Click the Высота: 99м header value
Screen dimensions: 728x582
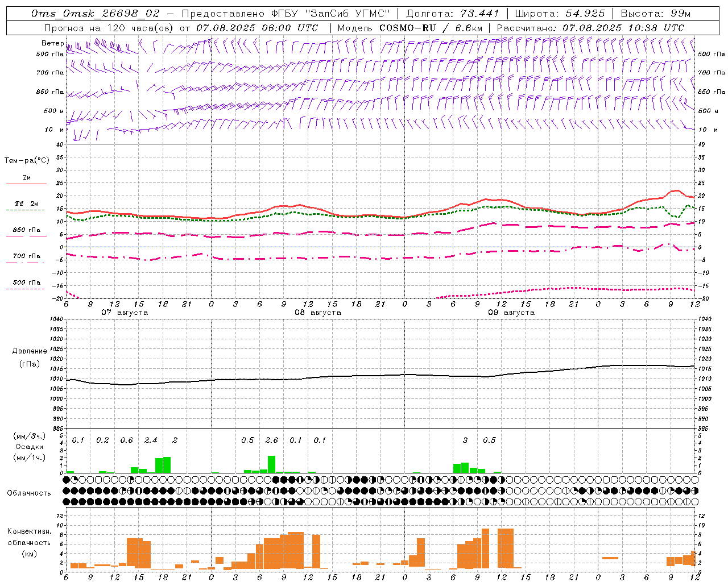click(x=656, y=14)
